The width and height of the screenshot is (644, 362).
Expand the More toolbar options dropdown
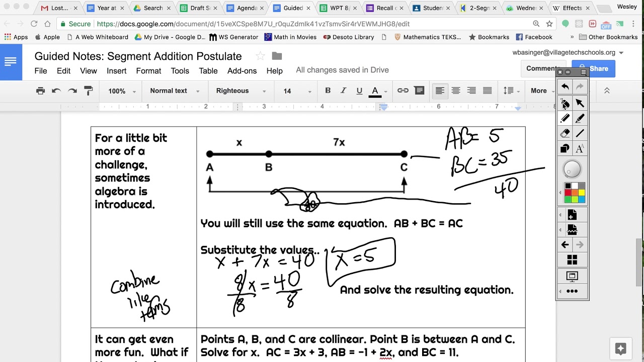pos(542,91)
